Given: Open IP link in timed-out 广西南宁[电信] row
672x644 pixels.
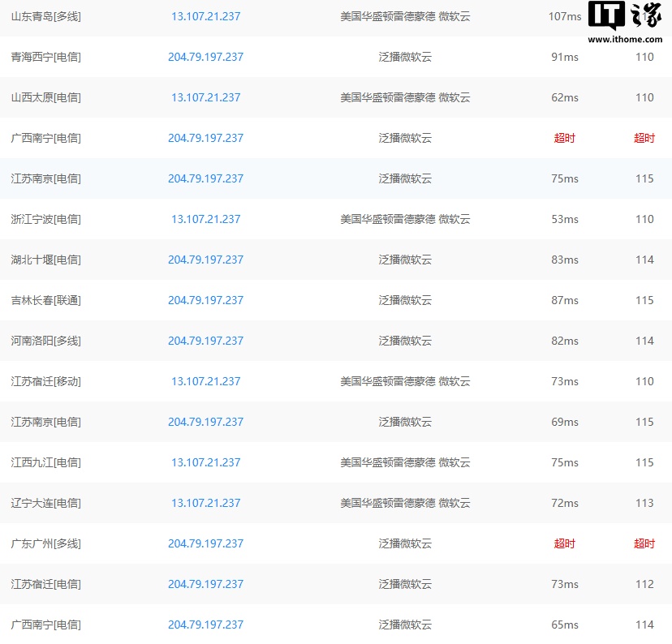Looking at the screenshot, I should (x=205, y=138).
